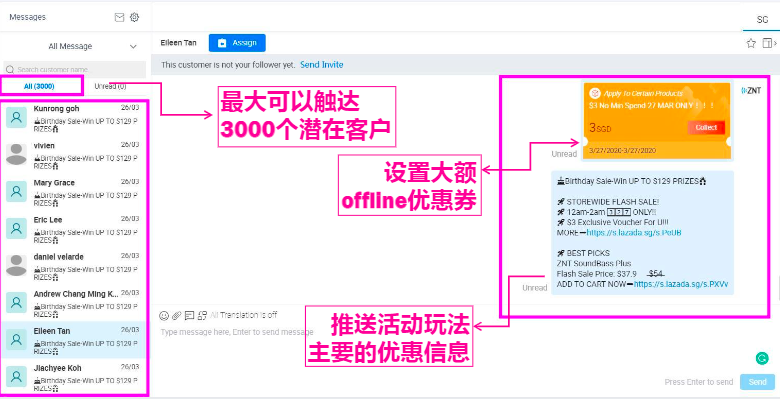Click vivien's gray avatar
The image size is (780, 399).
click(16, 154)
